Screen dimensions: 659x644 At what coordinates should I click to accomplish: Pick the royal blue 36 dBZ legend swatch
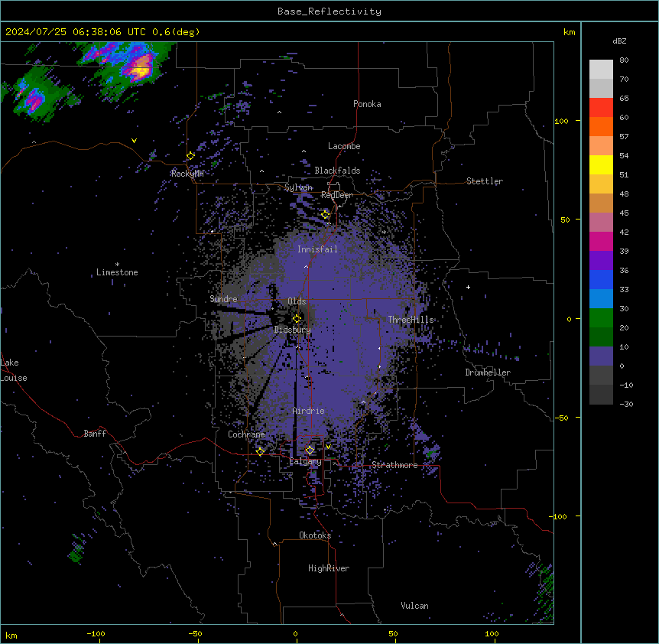click(x=601, y=279)
